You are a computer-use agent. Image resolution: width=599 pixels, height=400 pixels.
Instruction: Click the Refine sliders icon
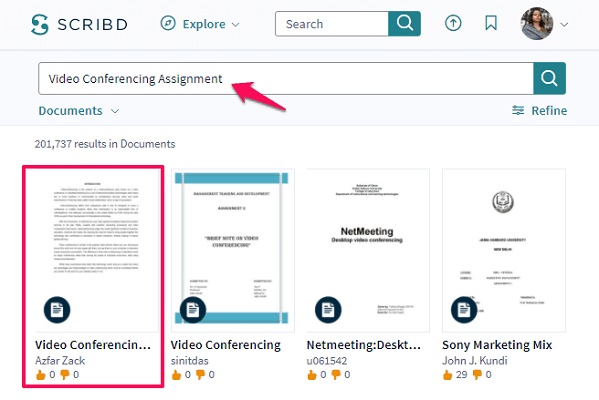(x=518, y=110)
